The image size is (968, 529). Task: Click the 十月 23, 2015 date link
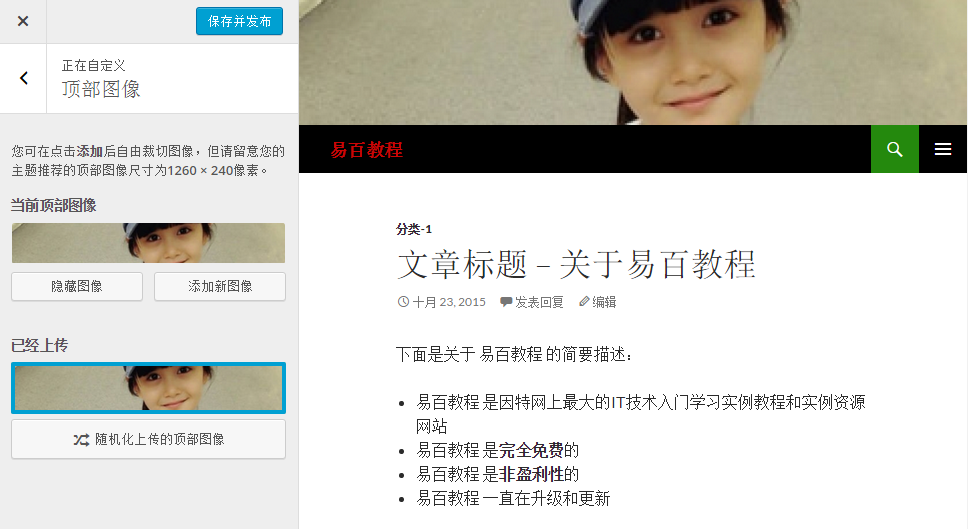[449, 302]
